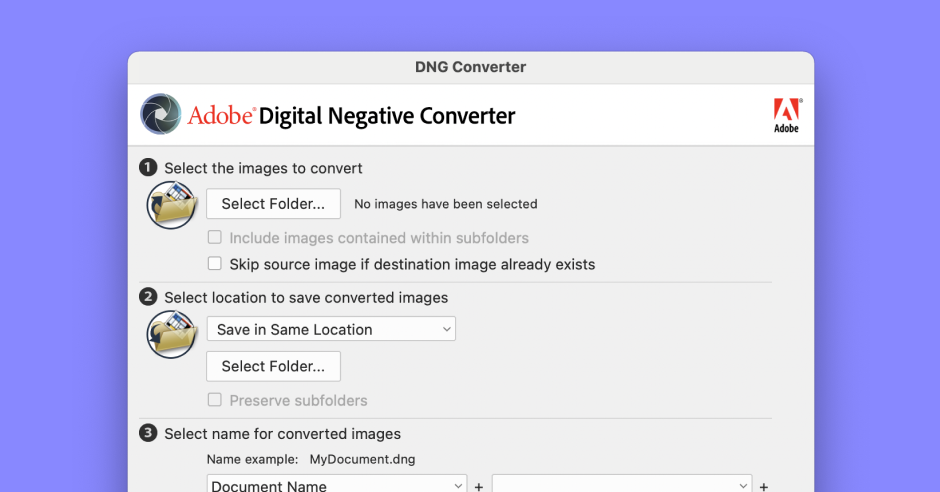Click the red Adobe logo icon
940x492 pixels.
[787, 115]
